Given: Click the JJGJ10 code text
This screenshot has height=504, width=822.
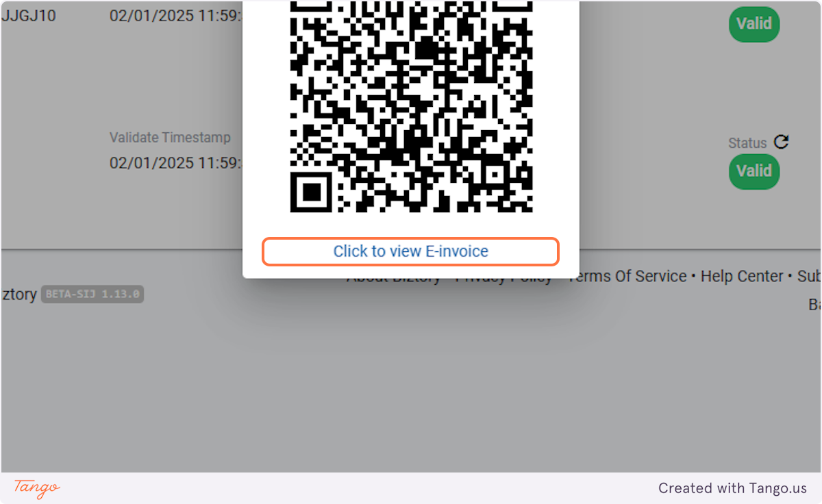Looking at the screenshot, I should (x=29, y=16).
